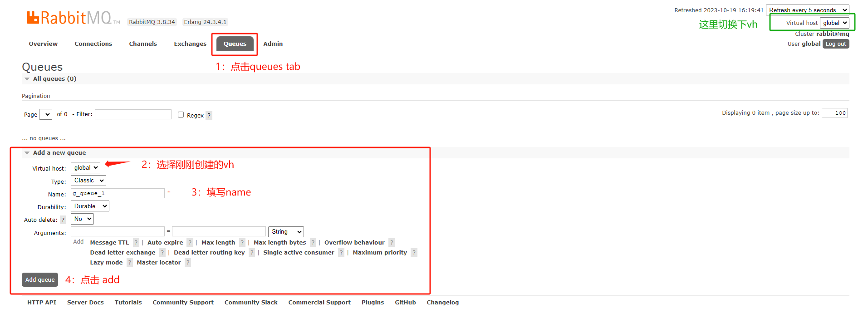
Task: Open the Page number dropdown
Action: [46, 114]
